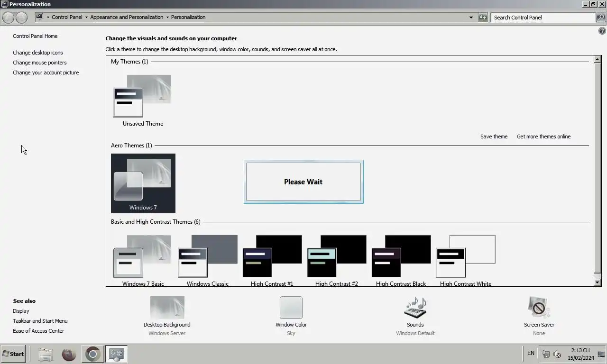Open the Screen Saver icon

click(539, 308)
